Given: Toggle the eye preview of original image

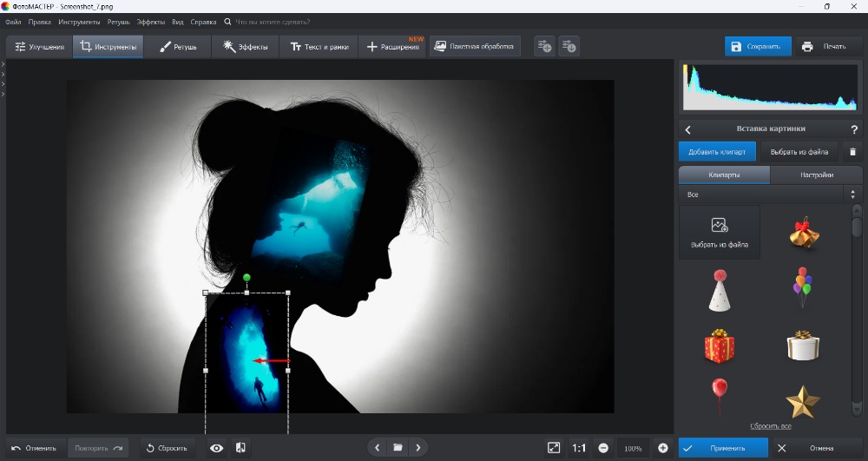Looking at the screenshot, I should (x=217, y=448).
